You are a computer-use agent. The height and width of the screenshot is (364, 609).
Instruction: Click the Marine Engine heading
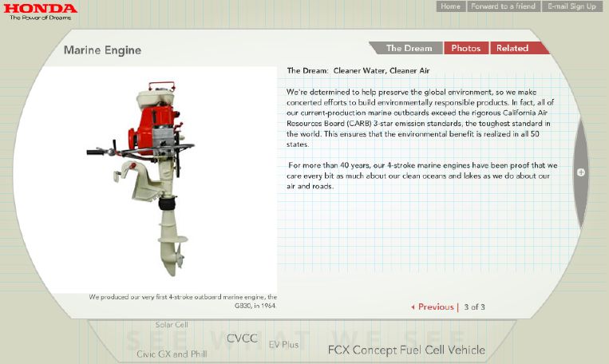click(x=102, y=50)
